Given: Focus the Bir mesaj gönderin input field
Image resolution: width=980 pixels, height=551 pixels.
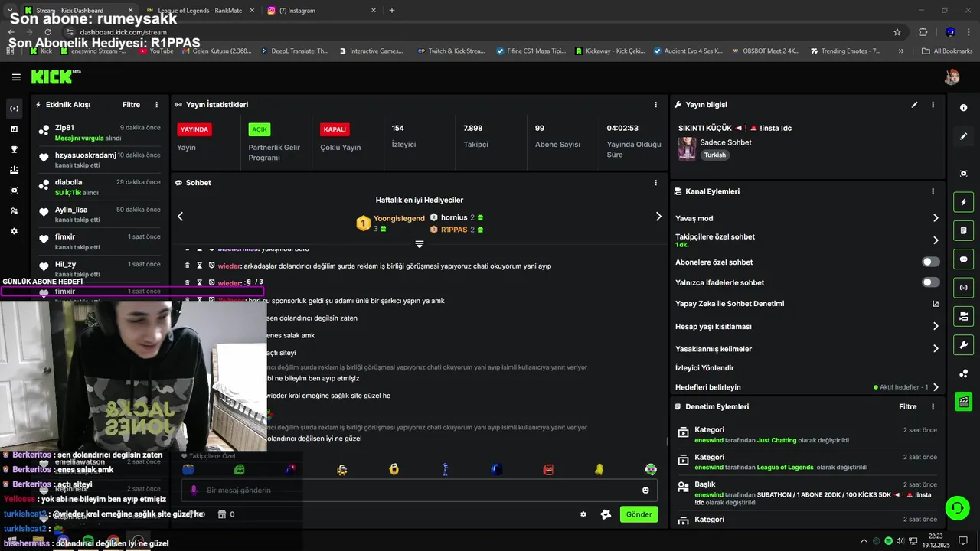Looking at the screenshot, I should pyautogui.click(x=419, y=491).
